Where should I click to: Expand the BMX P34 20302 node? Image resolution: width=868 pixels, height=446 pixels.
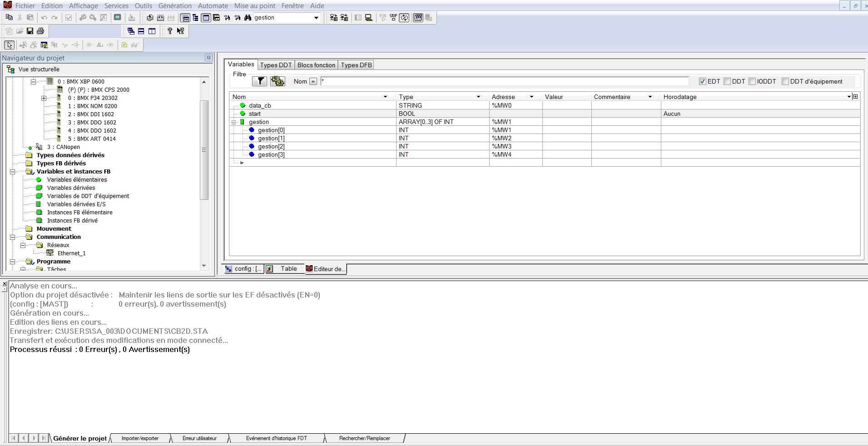pos(44,98)
